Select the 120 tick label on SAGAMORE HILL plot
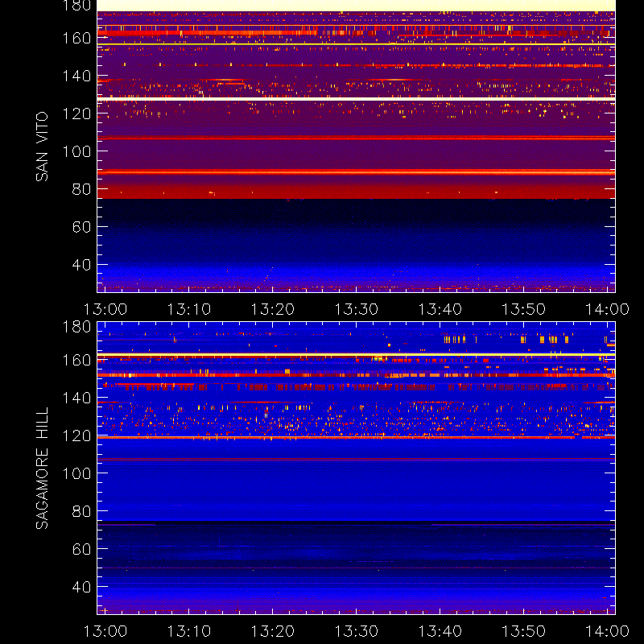The image size is (644, 644). [x=76, y=436]
